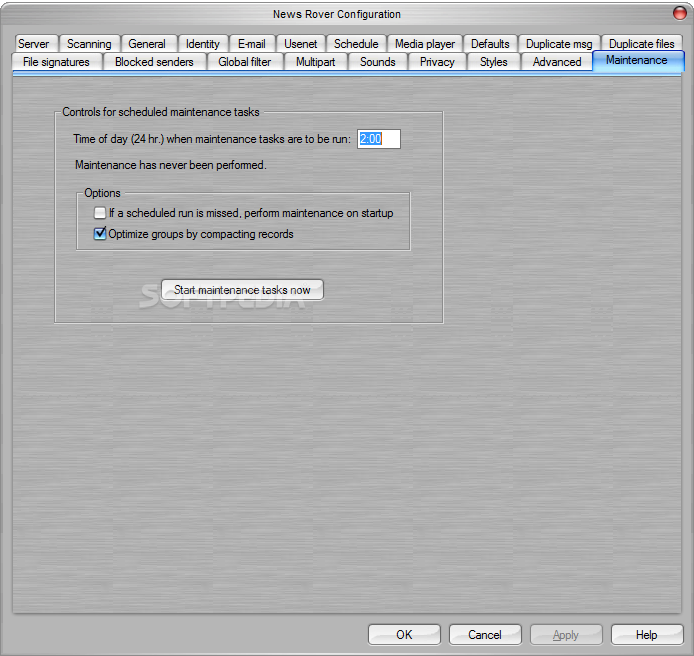Confirm settings with OK button
The height and width of the screenshot is (656, 694).
pos(404,635)
